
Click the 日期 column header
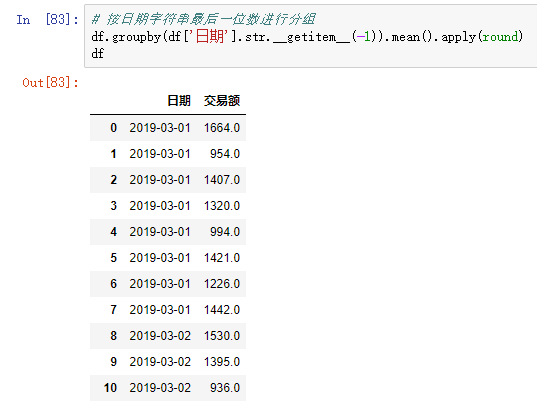coord(179,101)
